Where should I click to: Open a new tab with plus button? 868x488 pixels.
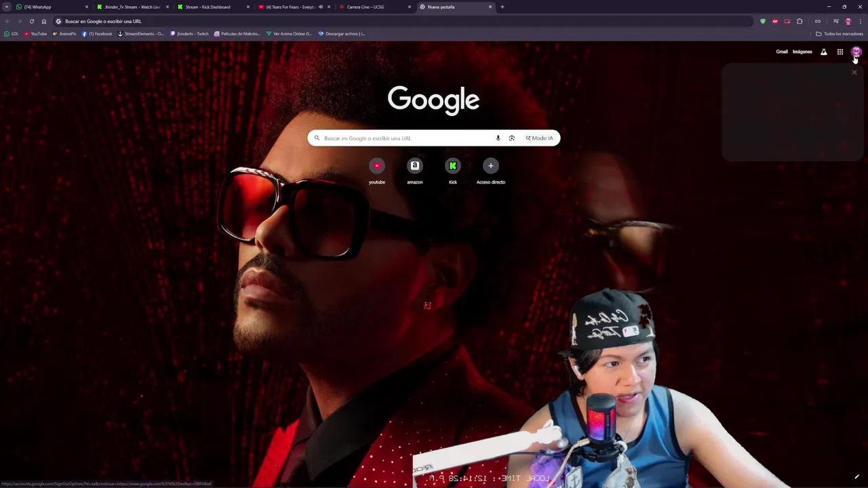502,7
